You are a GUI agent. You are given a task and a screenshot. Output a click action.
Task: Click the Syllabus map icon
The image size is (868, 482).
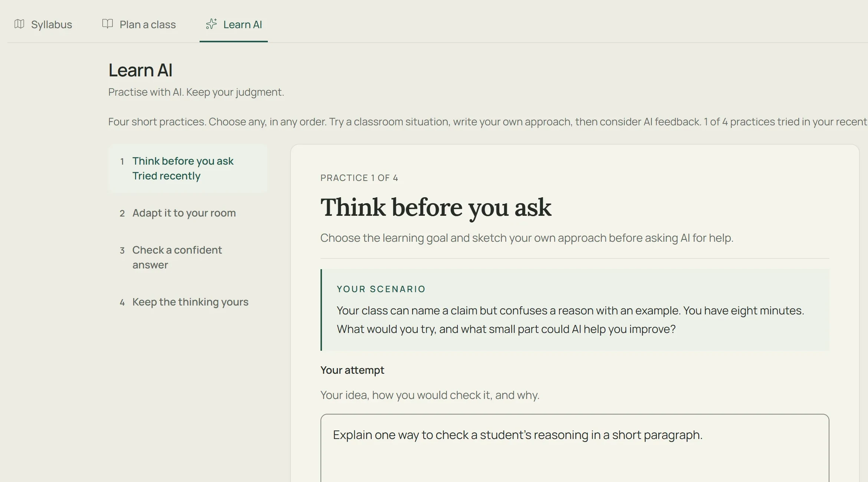(x=19, y=24)
